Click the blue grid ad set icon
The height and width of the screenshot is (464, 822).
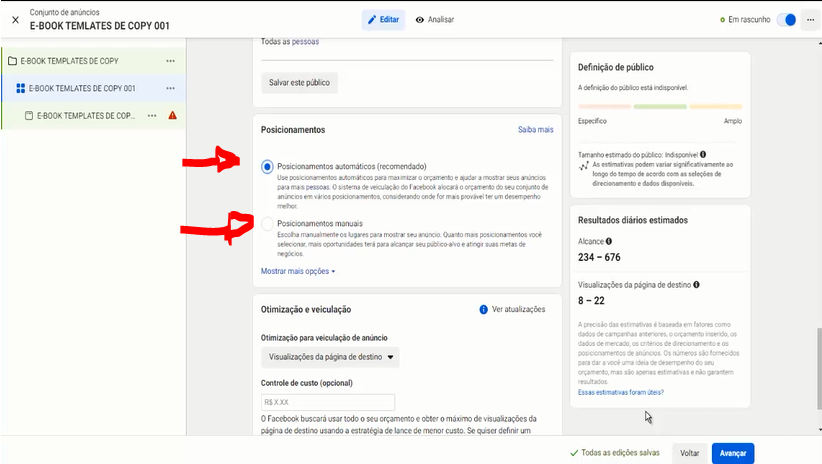pyautogui.click(x=20, y=89)
